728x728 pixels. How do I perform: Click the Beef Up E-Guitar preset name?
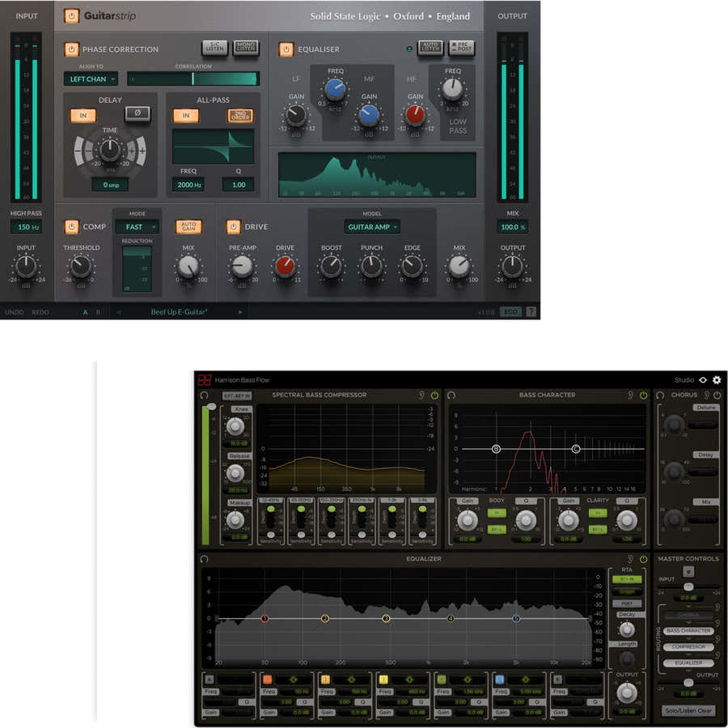[179, 312]
